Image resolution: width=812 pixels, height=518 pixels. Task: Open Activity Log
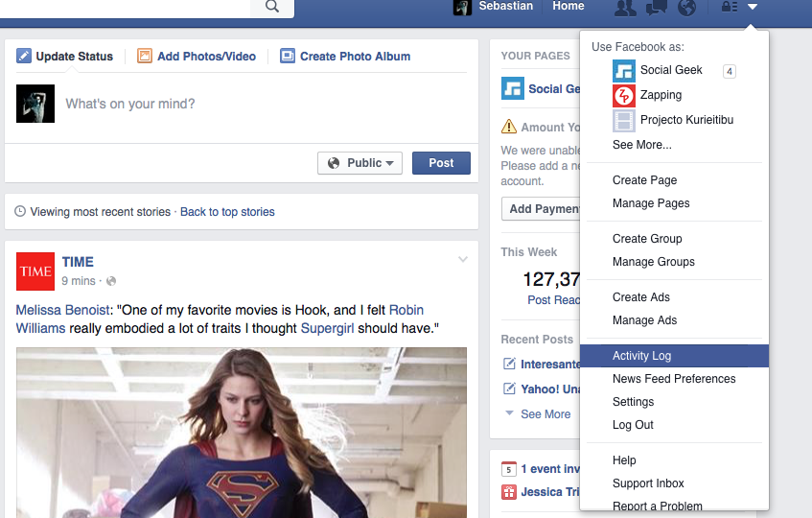(674, 356)
